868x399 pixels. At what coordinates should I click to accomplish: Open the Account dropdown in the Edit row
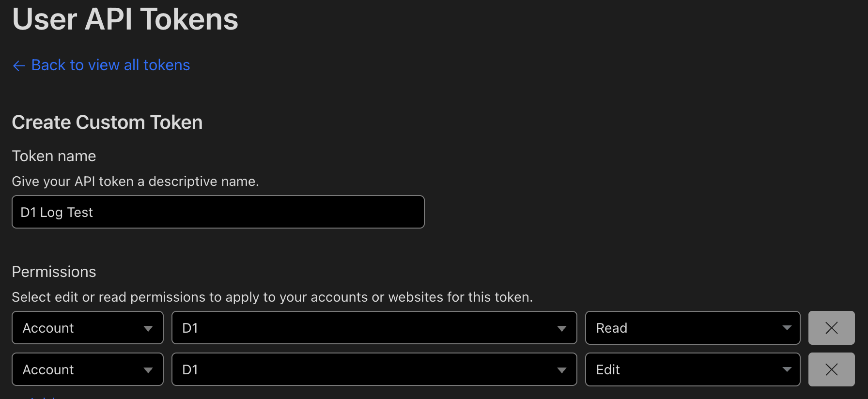click(x=87, y=369)
